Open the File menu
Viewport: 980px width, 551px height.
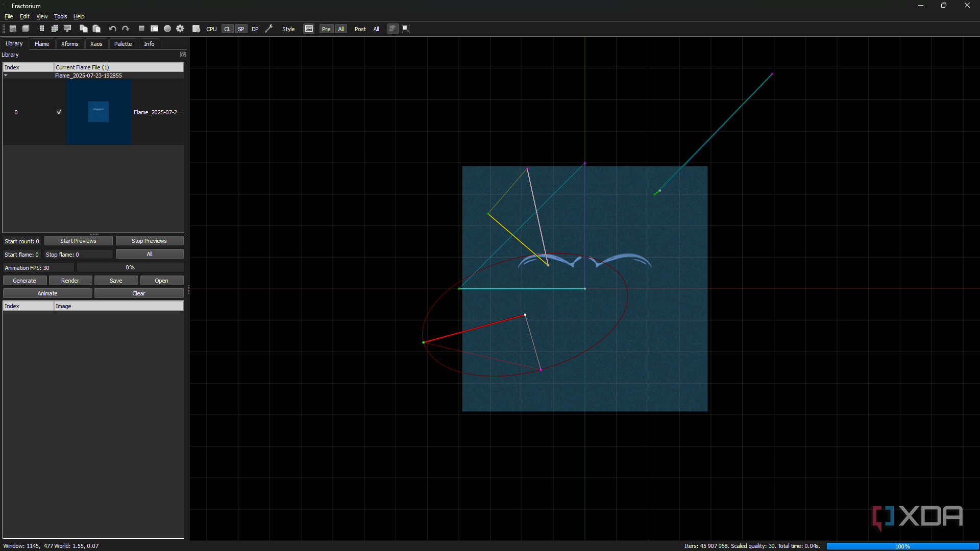click(9, 16)
